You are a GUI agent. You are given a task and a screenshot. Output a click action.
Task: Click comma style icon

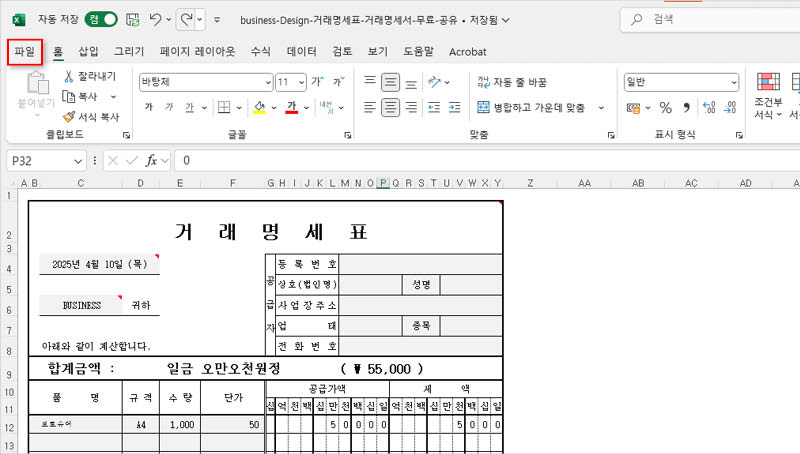(687, 107)
